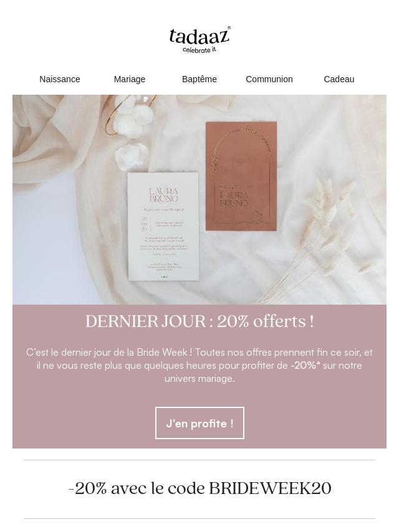Visit the Cadeau section
Image resolution: width=399 pixels, height=532 pixels.
click(339, 79)
